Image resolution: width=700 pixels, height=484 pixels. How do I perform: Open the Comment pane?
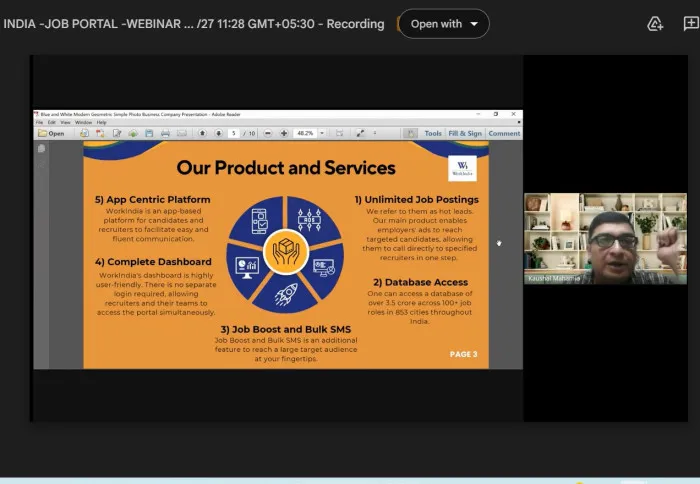(x=504, y=133)
